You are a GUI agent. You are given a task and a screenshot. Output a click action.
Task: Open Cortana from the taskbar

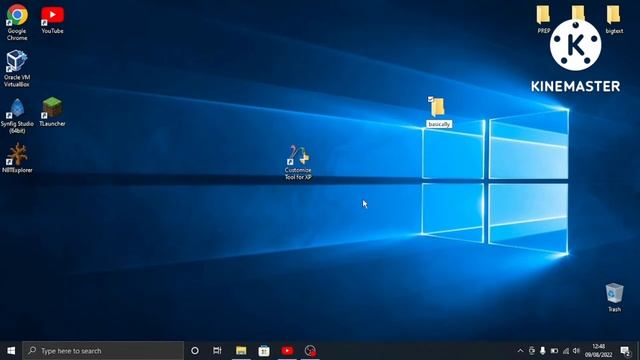point(195,351)
